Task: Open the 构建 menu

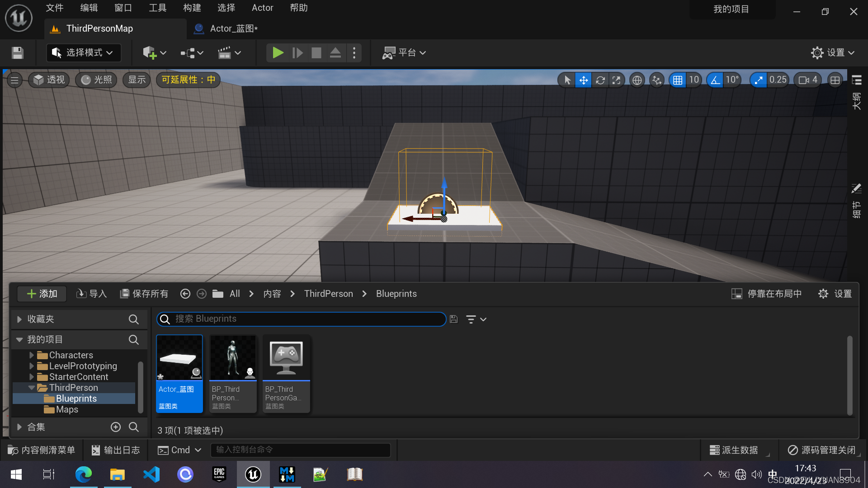Action: pyautogui.click(x=192, y=8)
